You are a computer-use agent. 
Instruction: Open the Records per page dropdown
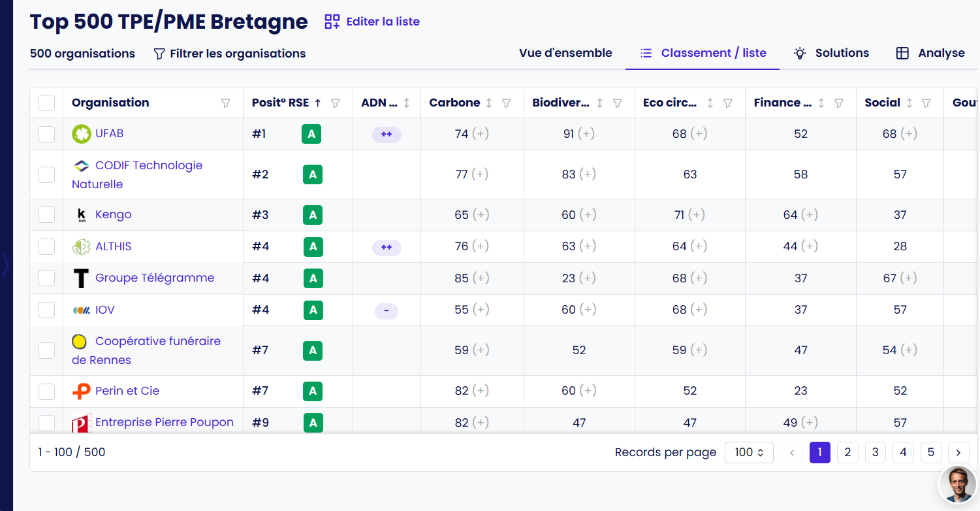(749, 452)
